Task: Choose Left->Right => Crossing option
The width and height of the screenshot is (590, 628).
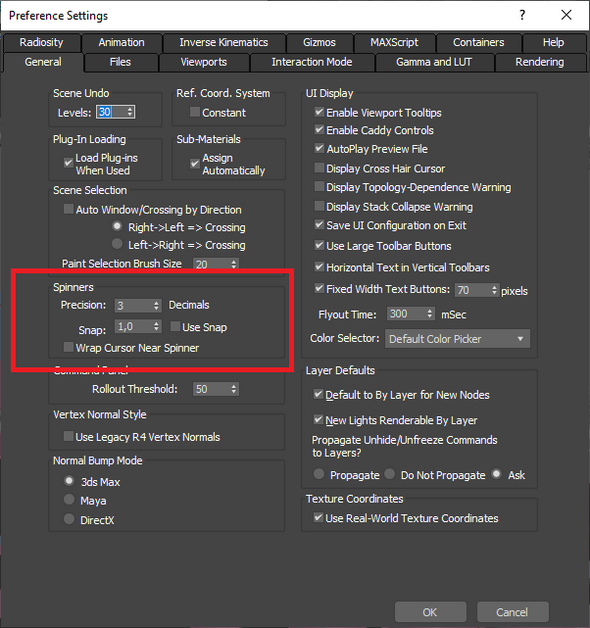Action: (117, 244)
